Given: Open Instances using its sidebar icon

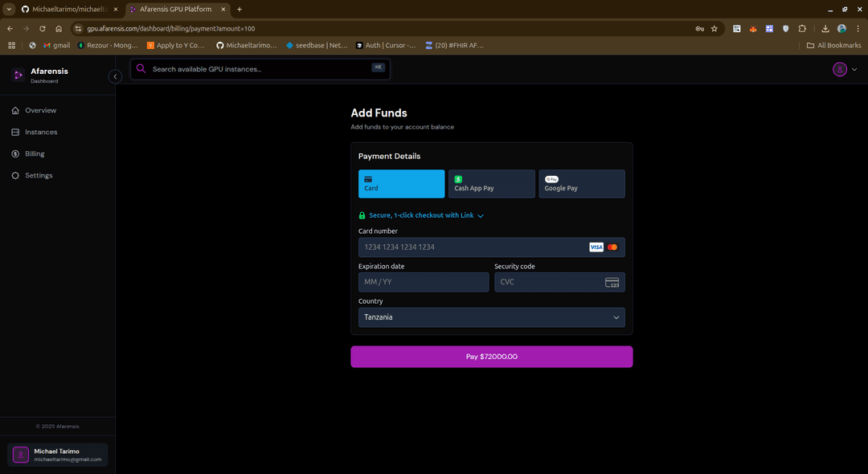Looking at the screenshot, I should tap(14, 132).
